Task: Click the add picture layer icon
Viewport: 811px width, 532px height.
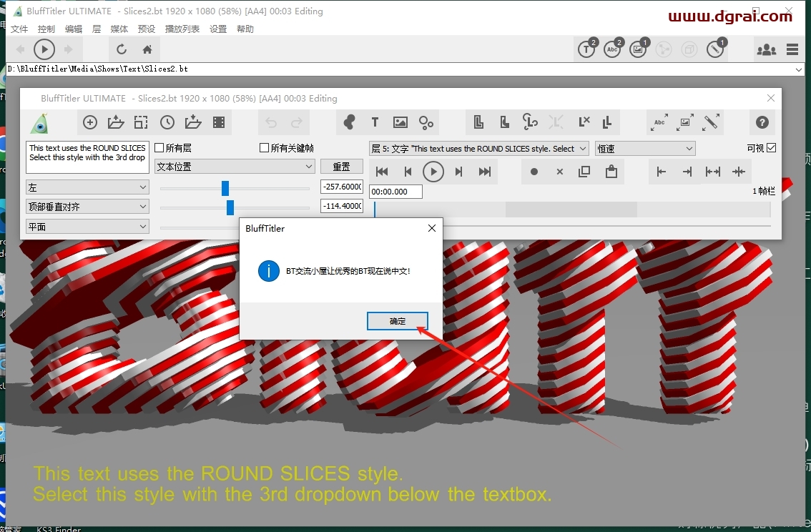Action: click(x=400, y=122)
